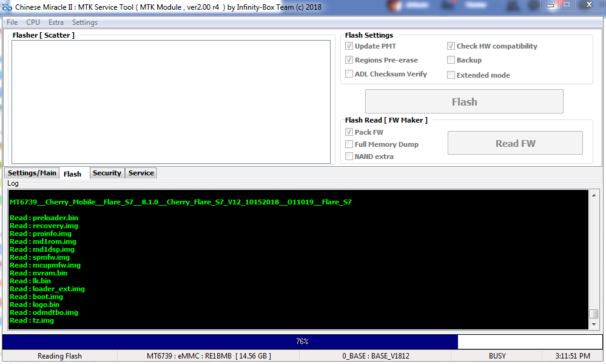Click inside the Flasher Scatter list box

(171, 102)
